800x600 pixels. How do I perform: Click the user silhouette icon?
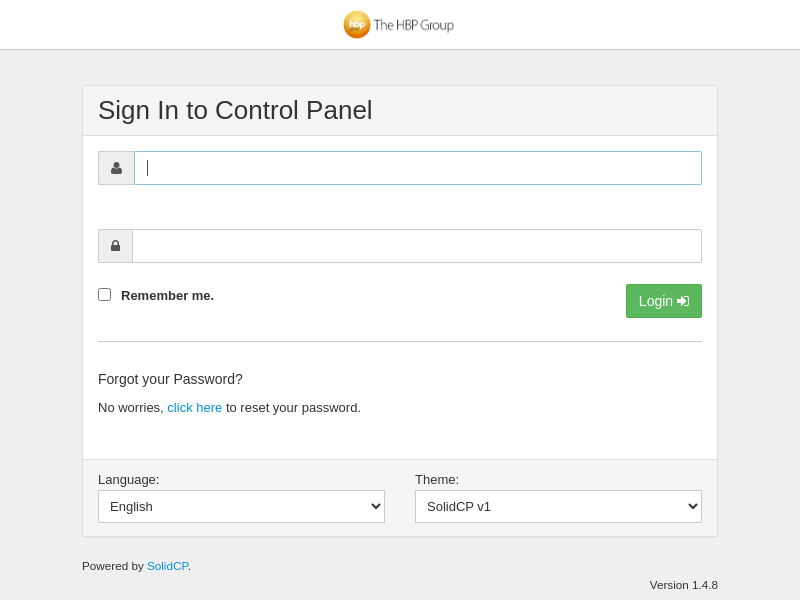click(116, 168)
